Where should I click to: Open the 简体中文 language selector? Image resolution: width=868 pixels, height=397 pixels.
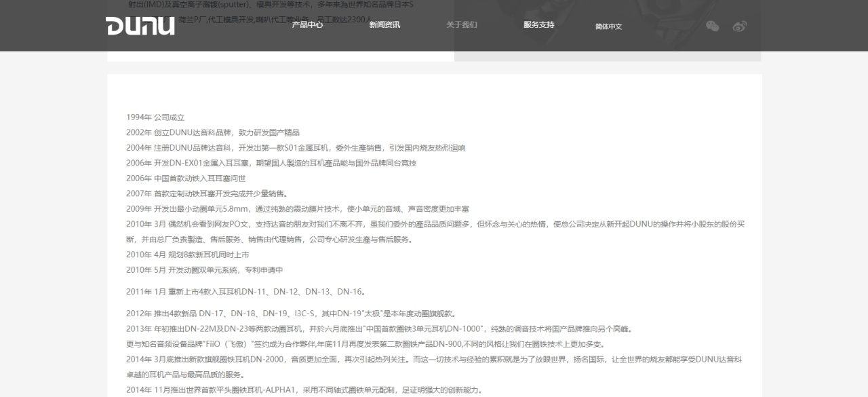[608, 26]
